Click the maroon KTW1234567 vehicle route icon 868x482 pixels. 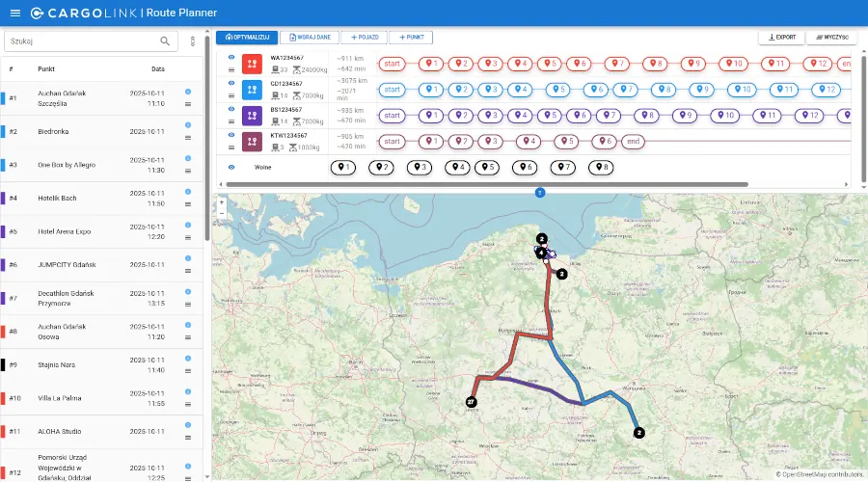pos(252,142)
